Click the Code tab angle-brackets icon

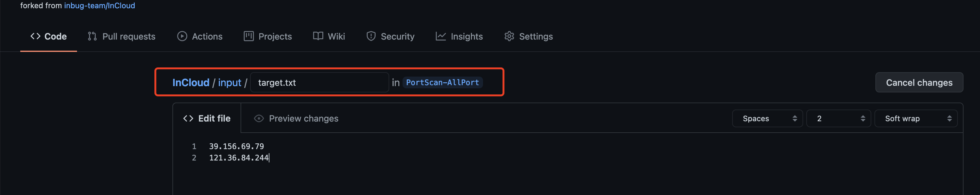[35, 36]
